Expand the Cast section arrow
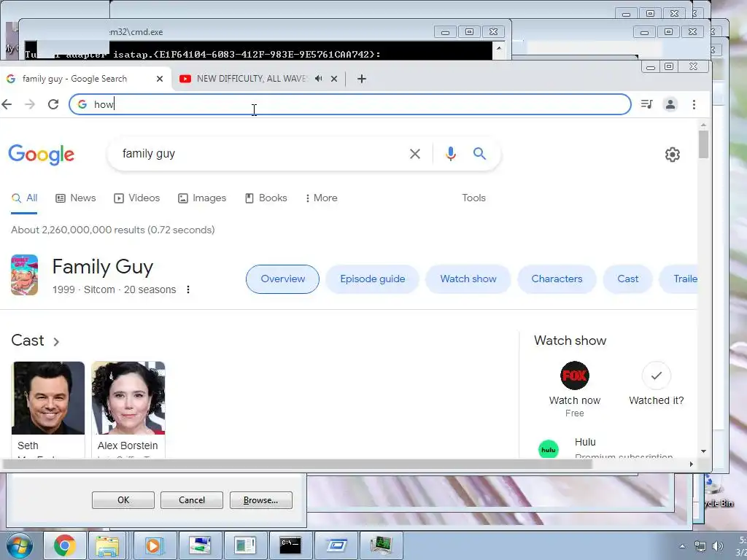747x560 pixels. click(56, 341)
